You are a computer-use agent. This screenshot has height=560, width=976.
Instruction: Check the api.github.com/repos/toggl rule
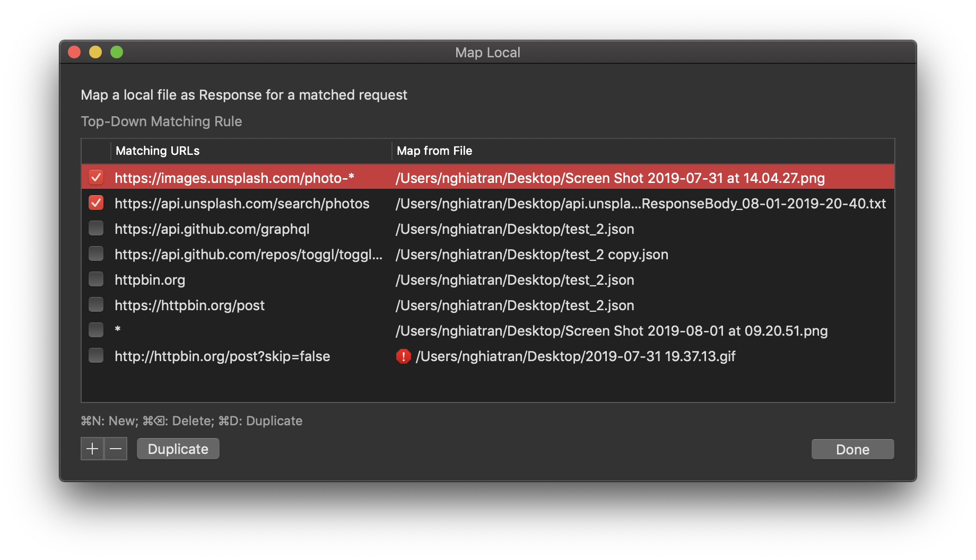(x=96, y=253)
